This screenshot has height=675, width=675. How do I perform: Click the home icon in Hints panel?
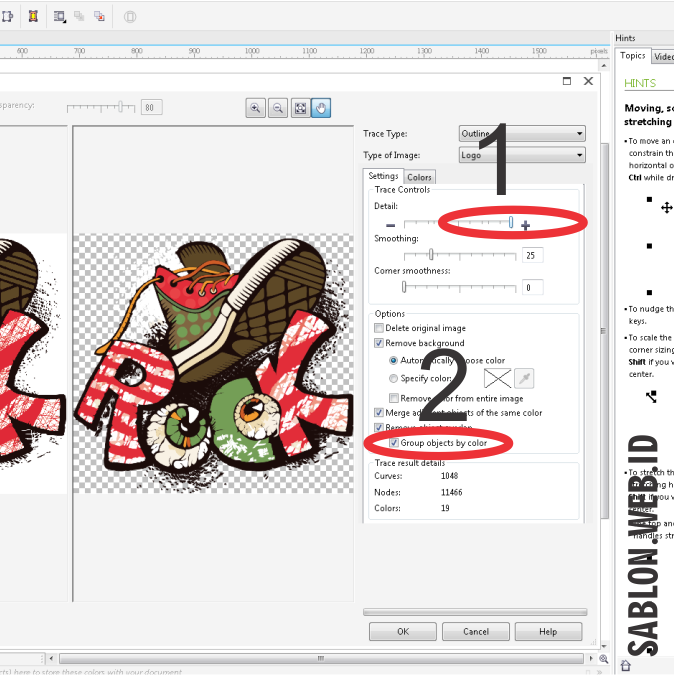coord(625,665)
